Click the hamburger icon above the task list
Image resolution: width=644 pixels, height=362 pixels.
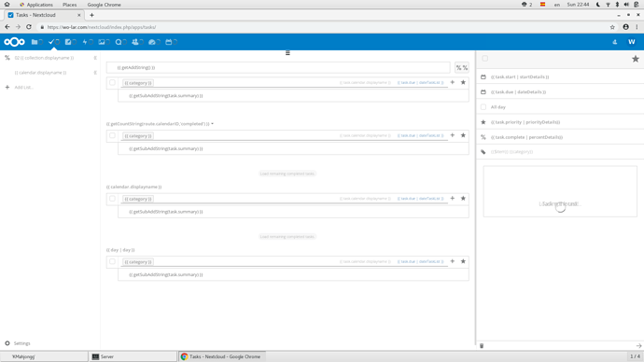(x=287, y=53)
